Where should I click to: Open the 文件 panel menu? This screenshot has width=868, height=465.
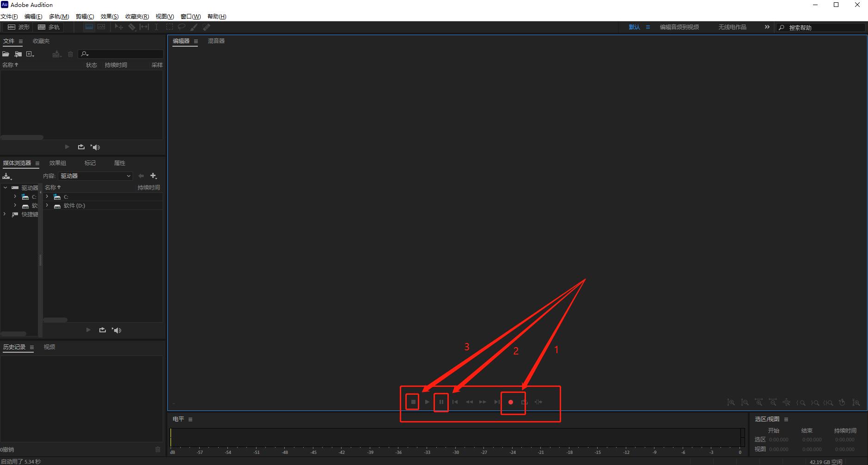21,41
